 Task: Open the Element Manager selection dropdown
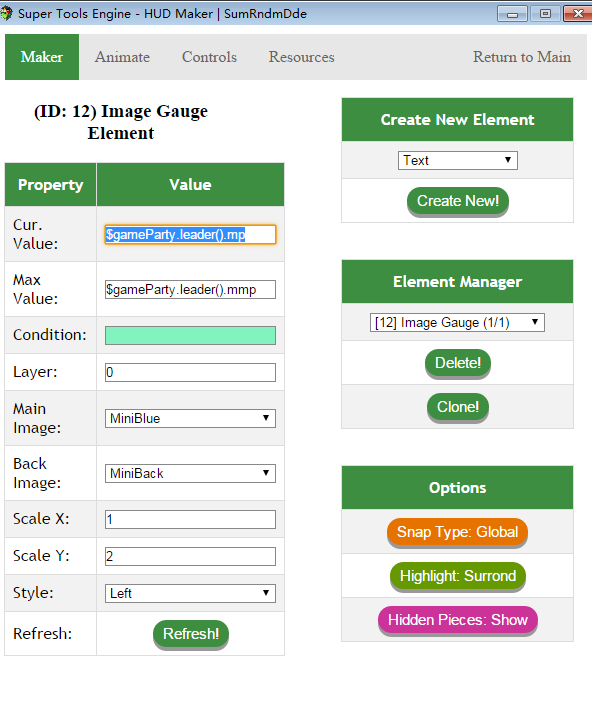coord(457,322)
